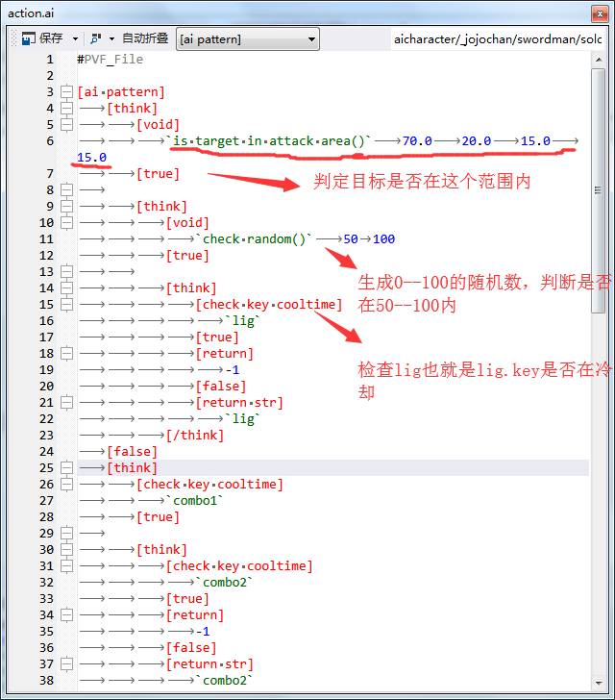Image resolution: width=615 pixels, height=700 pixels.
Task: Collapse [check key cooltime] fold on line 15
Action: pos(66,305)
